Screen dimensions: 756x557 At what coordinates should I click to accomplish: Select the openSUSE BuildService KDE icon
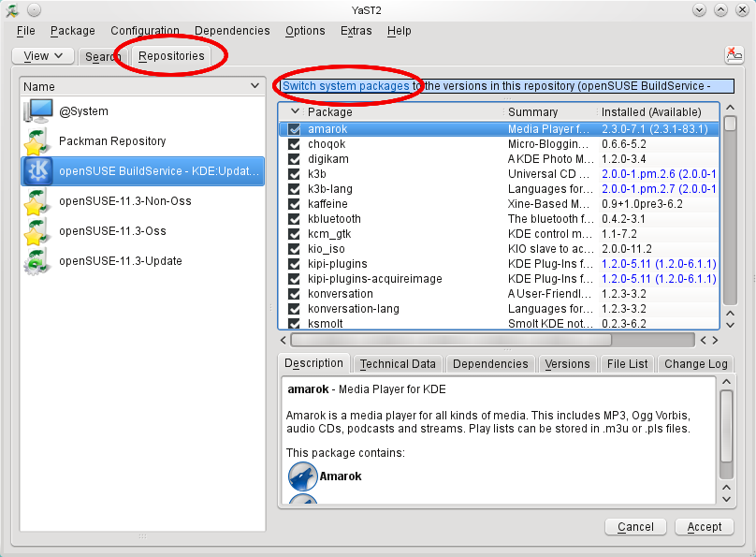[38, 171]
